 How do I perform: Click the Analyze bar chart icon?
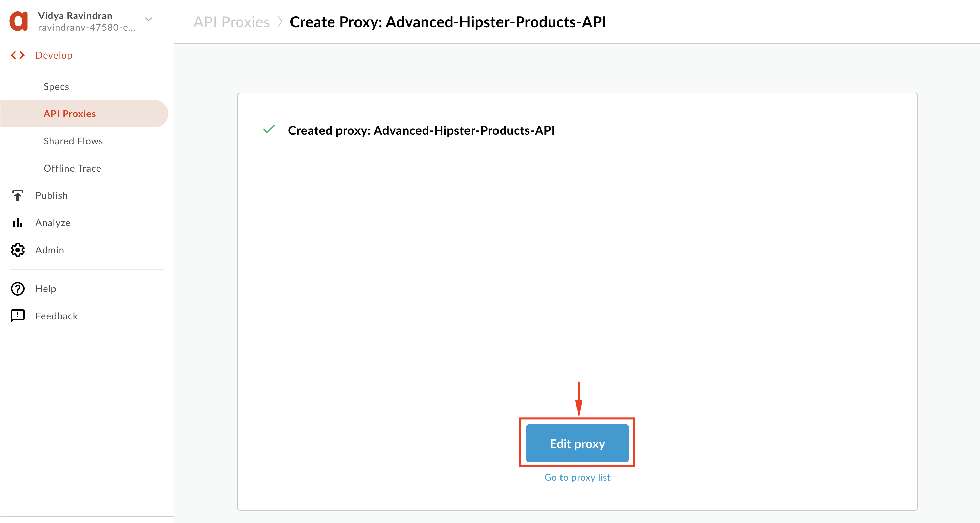point(17,223)
